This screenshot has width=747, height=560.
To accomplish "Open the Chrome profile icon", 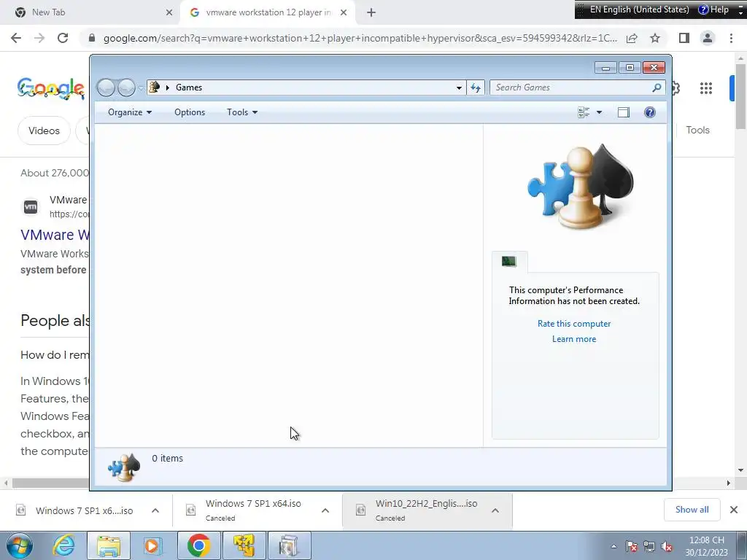I will (x=708, y=38).
